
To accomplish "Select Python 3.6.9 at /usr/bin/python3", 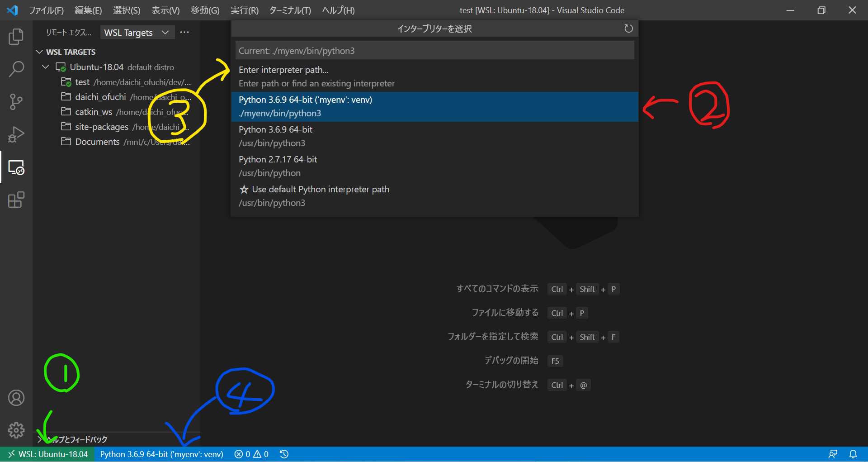I will point(434,136).
